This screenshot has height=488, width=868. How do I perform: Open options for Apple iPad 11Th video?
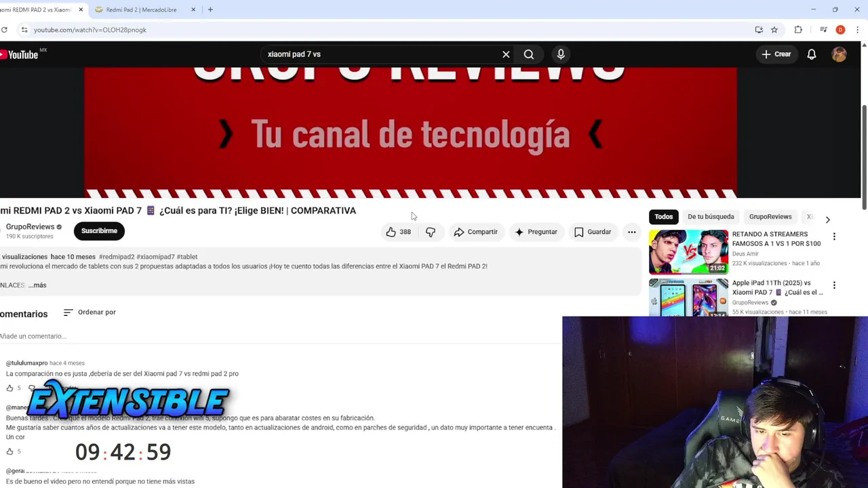(x=834, y=285)
